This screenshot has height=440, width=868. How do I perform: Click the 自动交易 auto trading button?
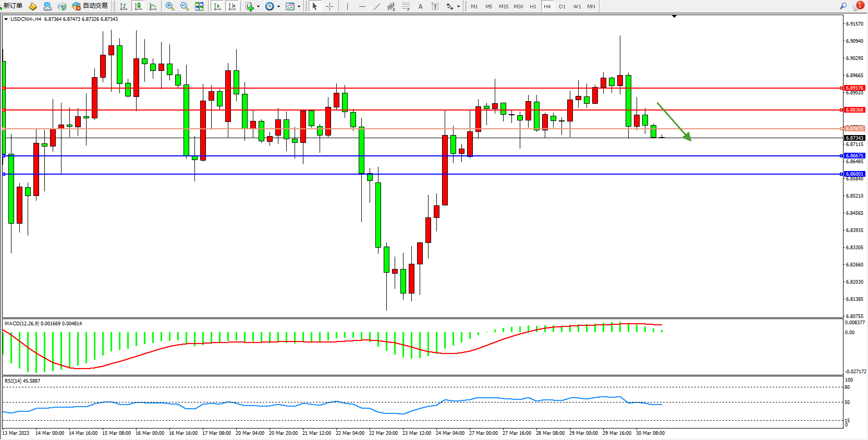90,6
